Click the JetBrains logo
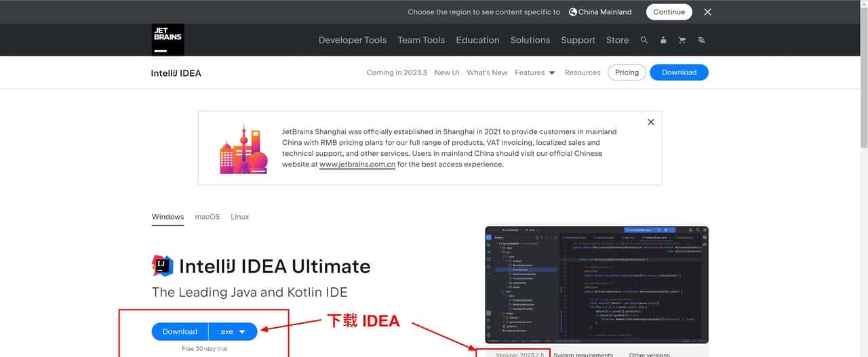 [167, 40]
